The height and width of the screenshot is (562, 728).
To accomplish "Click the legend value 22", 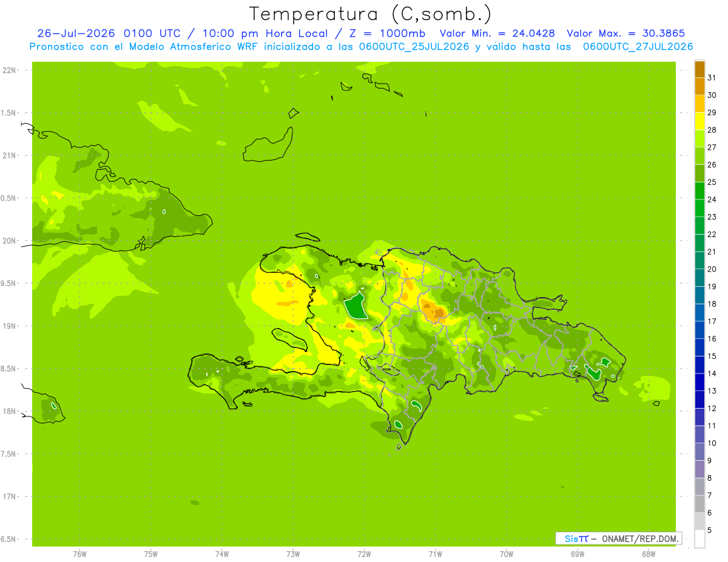I will (x=712, y=234).
